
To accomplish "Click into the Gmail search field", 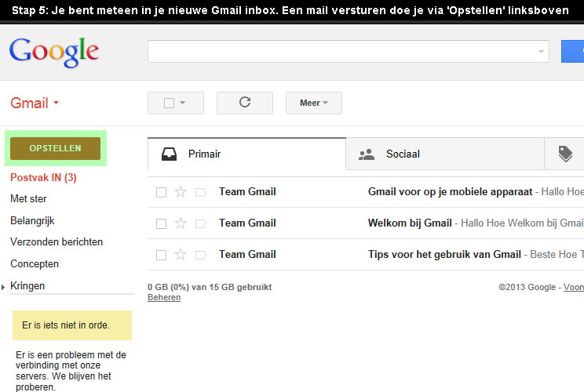I will (349, 51).
